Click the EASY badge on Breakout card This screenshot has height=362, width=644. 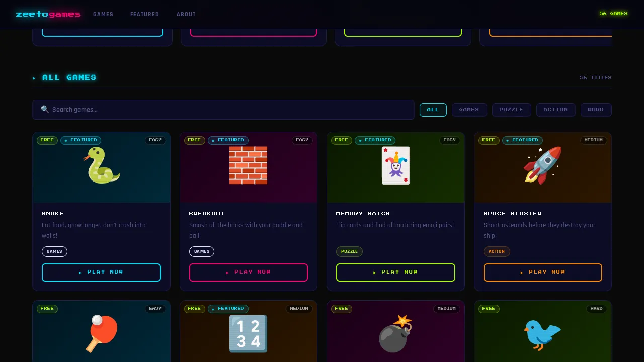[x=302, y=140]
